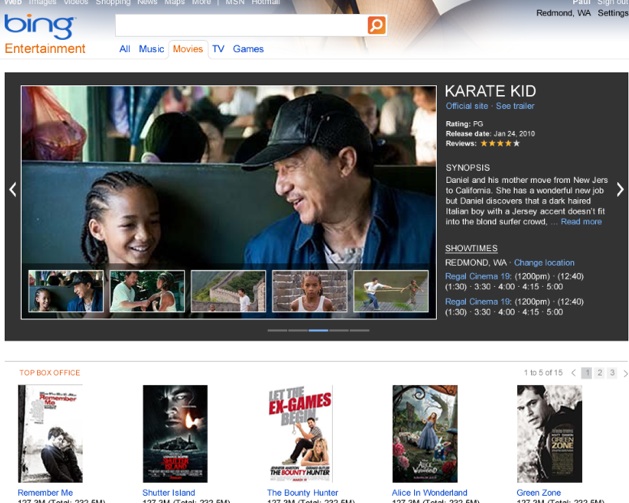Click the orange search magnifier button

tap(376, 25)
